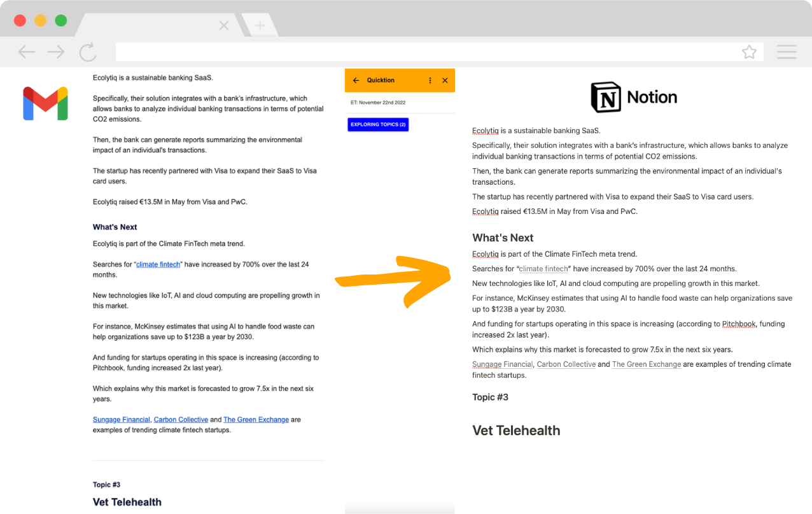812x514 pixels.
Task: Reload the page with refresh icon
Action: coord(87,52)
